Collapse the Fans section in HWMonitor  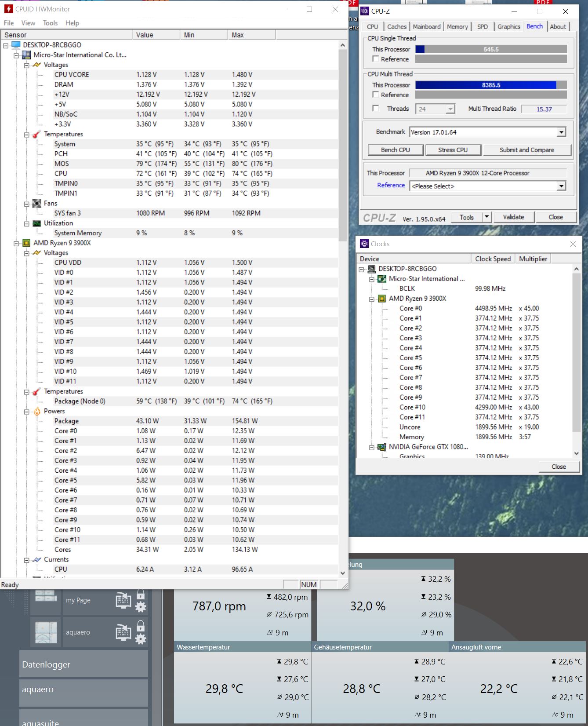[x=27, y=204]
